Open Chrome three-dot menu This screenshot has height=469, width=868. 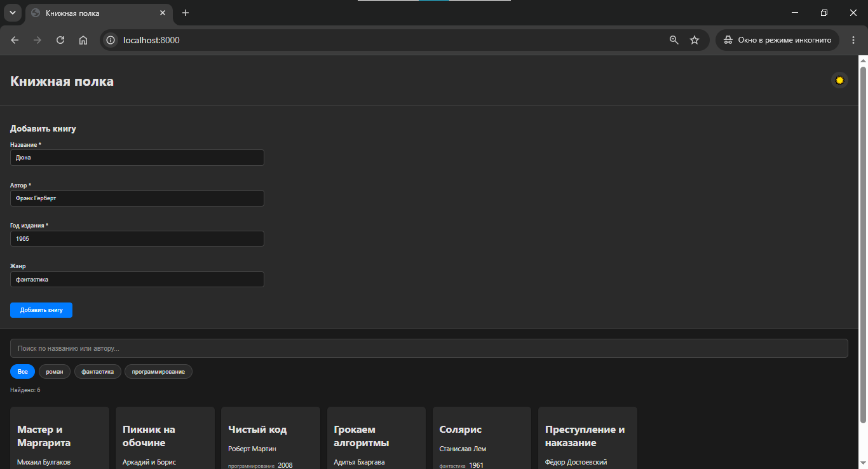[853, 40]
